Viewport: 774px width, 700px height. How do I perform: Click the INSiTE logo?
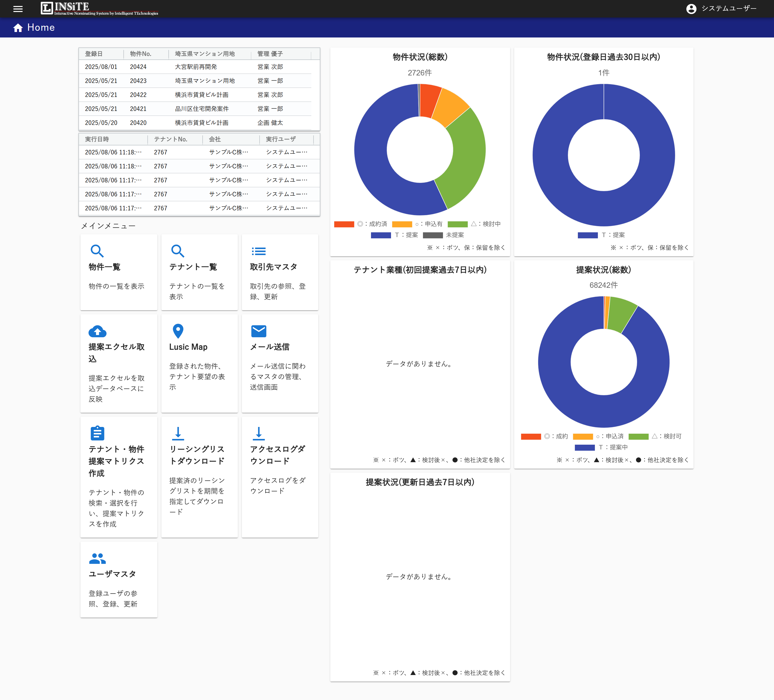pyautogui.click(x=99, y=8)
